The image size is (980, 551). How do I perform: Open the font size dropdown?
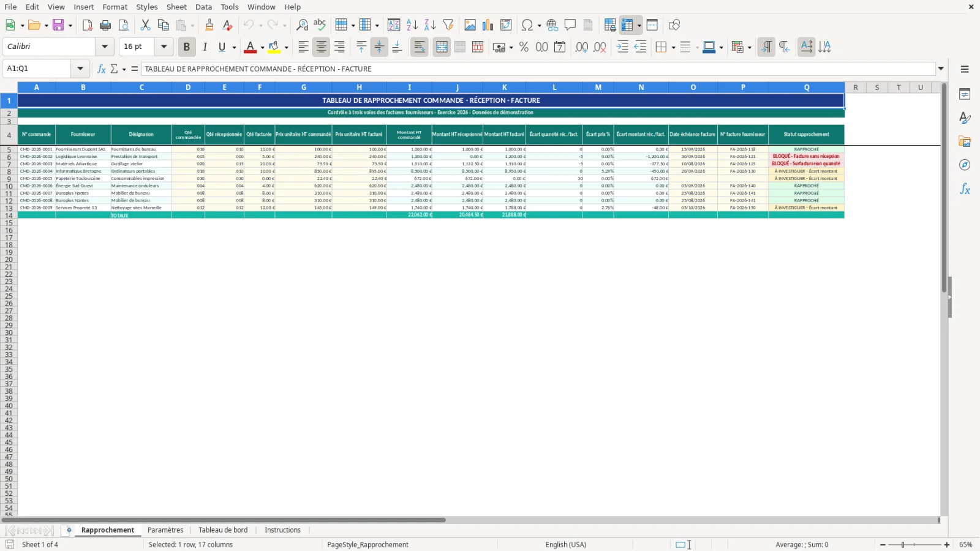tap(164, 47)
